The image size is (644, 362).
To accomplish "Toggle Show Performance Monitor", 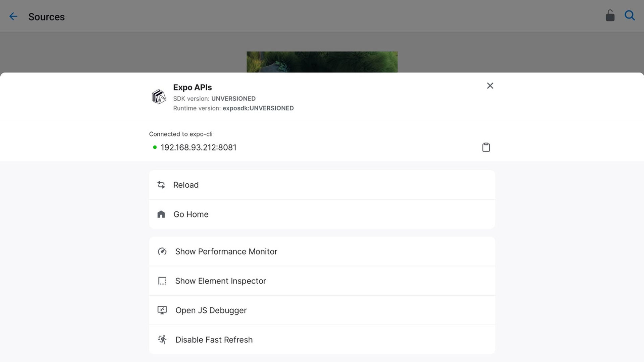I will pyautogui.click(x=322, y=251).
